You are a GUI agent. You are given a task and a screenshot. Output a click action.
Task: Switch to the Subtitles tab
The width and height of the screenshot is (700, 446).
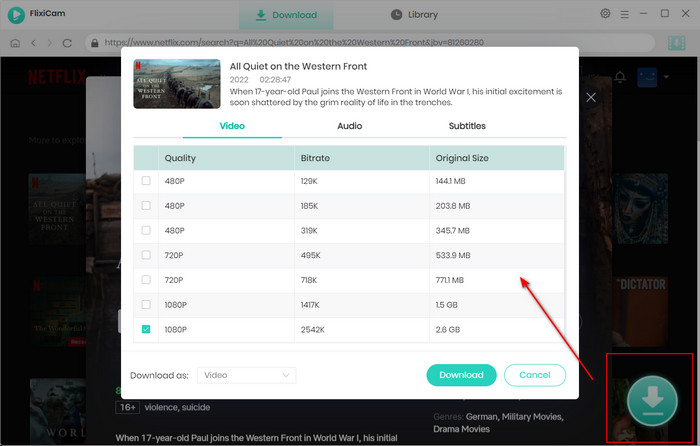467,126
